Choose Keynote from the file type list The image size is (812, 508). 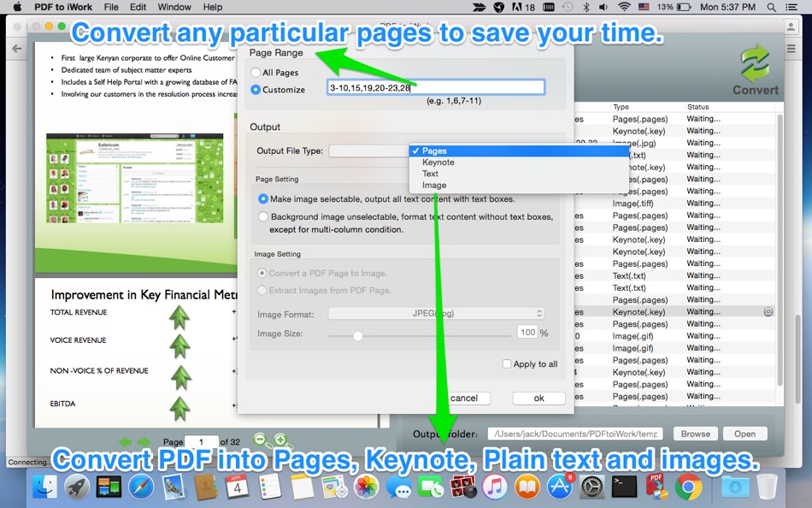coord(519,162)
